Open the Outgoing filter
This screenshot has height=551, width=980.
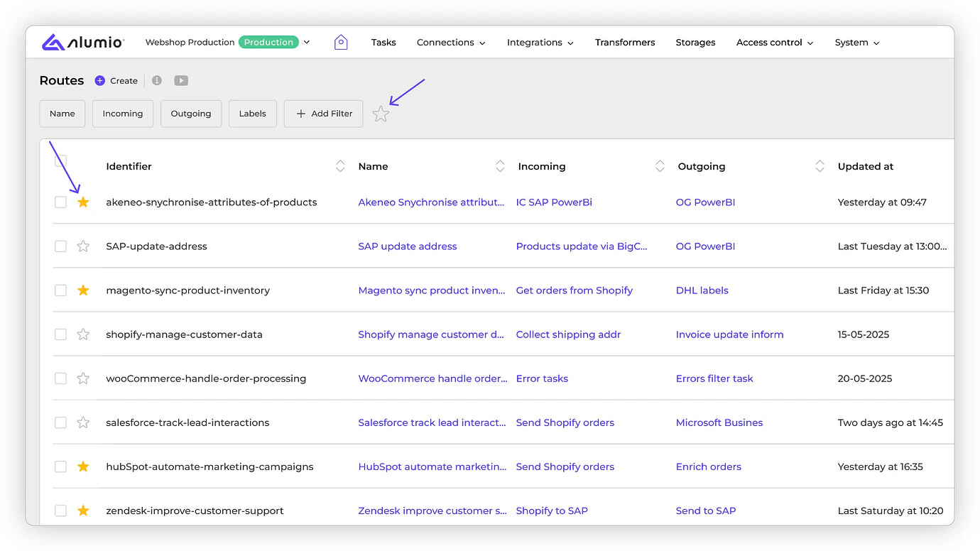pos(191,114)
